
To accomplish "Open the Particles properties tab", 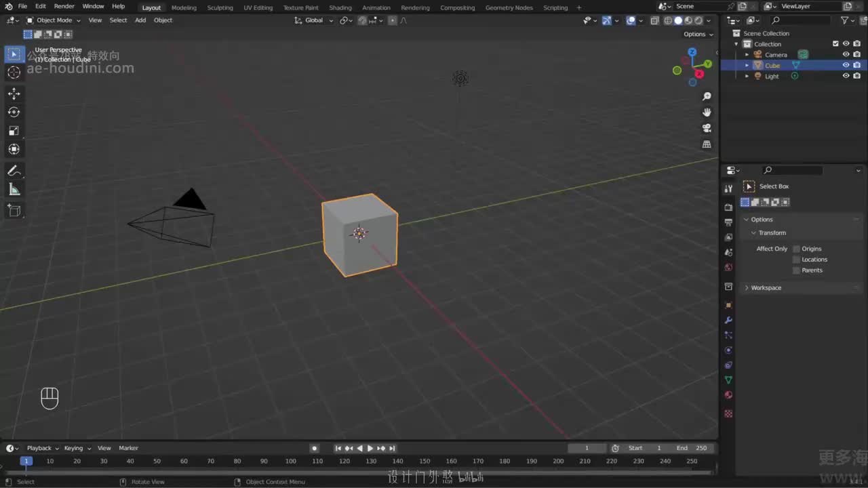I will (x=728, y=335).
